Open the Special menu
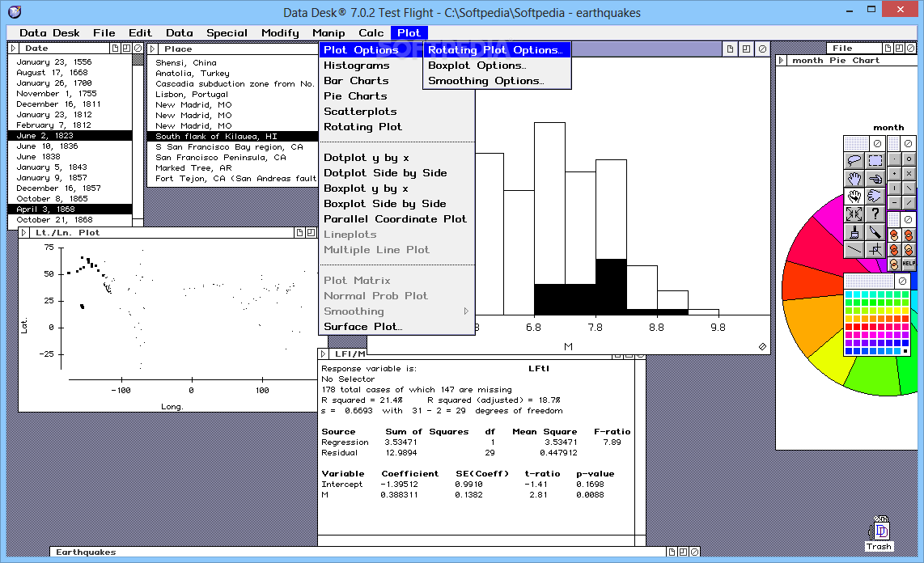The width and height of the screenshot is (924, 563). [227, 33]
